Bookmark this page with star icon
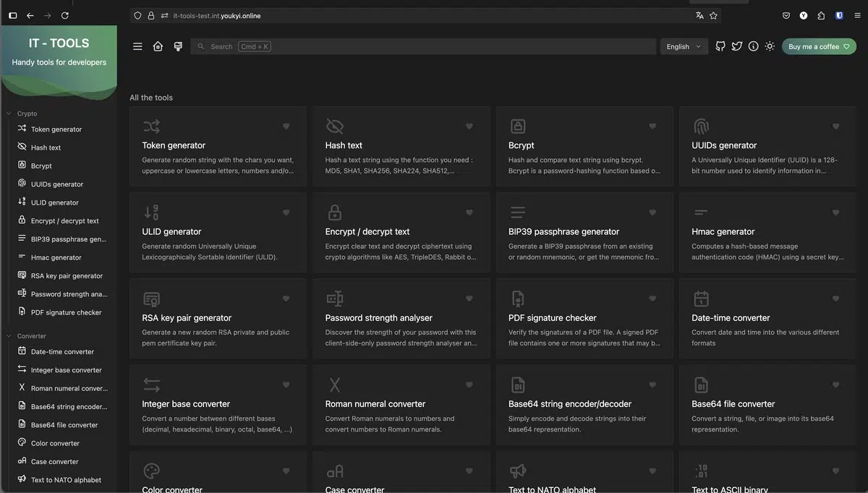Screen dimensions: 868x493 [x=713, y=15]
